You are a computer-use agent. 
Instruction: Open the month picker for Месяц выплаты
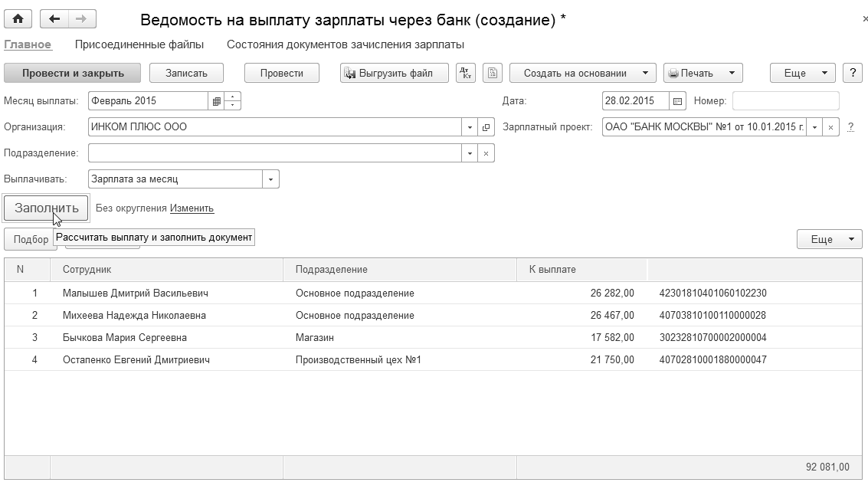pos(217,101)
